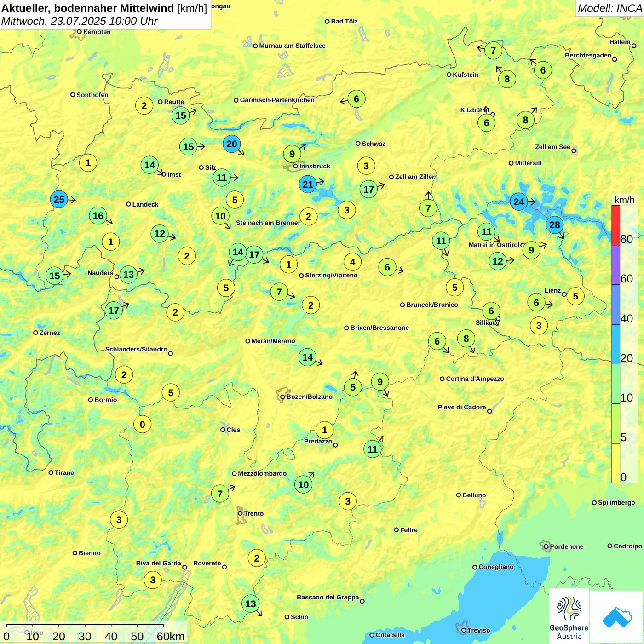This screenshot has height=644, width=644.
Task: Click the 10 km/h marker east of Mezzolombardo
Action: 303,484
